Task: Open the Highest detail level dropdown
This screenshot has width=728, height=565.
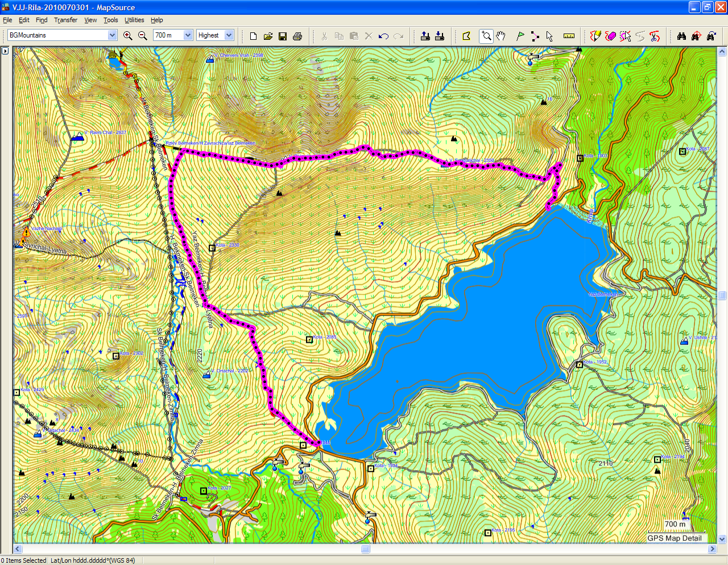Action: pyautogui.click(x=229, y=35)
